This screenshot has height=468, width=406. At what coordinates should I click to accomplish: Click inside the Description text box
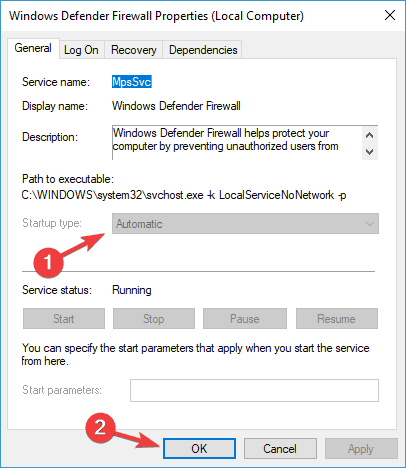(237, 143)
